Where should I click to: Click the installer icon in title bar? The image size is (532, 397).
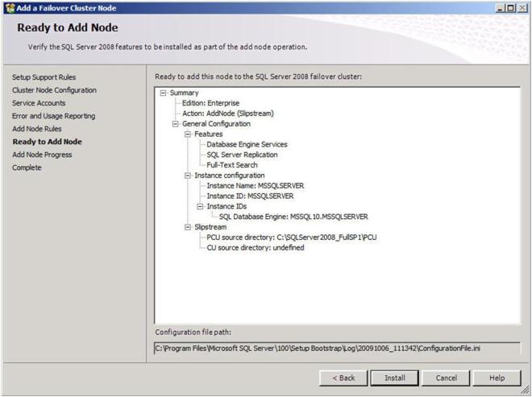8,7
